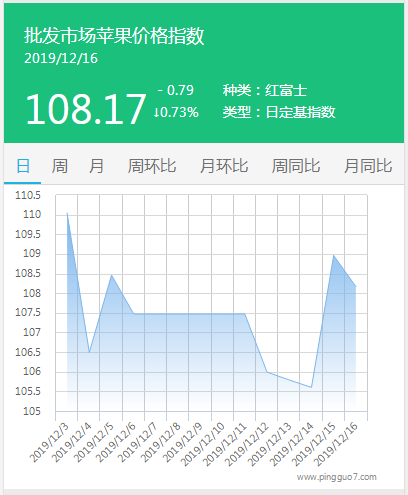Image resolution: width=408 pixels, height=495 pixels.
Task: Click the x-axis label 2019/12/10
Action: [202, 444]
